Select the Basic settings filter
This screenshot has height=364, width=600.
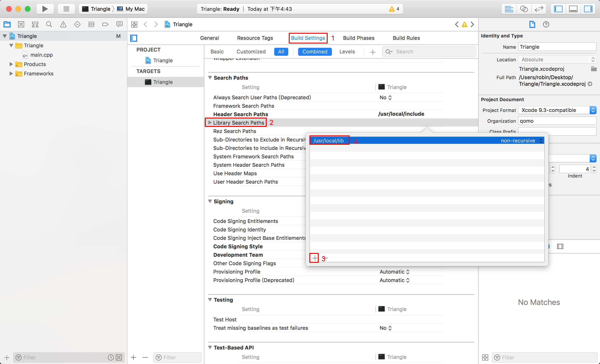pyautogui.click(x=217, y=52)
